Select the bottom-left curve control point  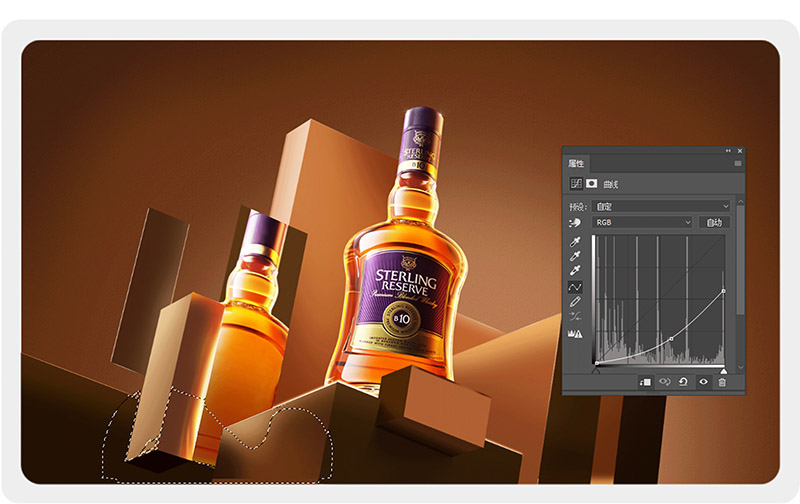click(596, 363)
